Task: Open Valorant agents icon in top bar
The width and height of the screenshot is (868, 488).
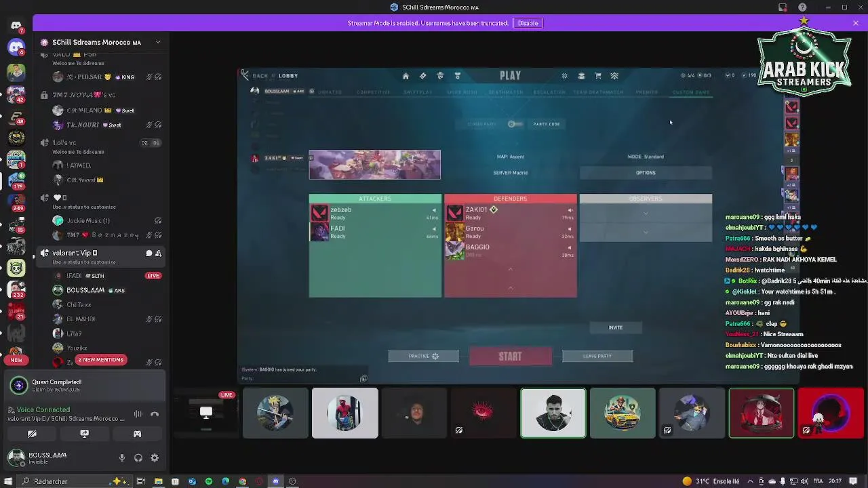Action: pyautogui.click(x=440, y=76)
